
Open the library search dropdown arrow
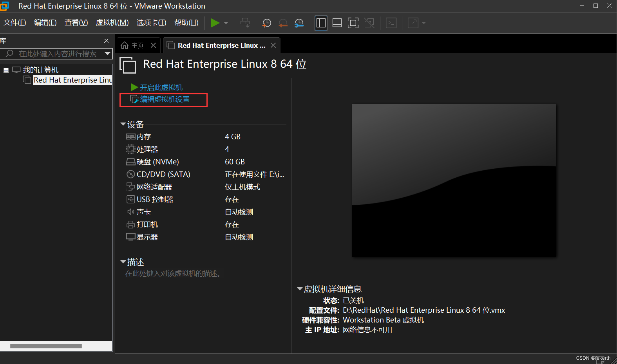108,54
